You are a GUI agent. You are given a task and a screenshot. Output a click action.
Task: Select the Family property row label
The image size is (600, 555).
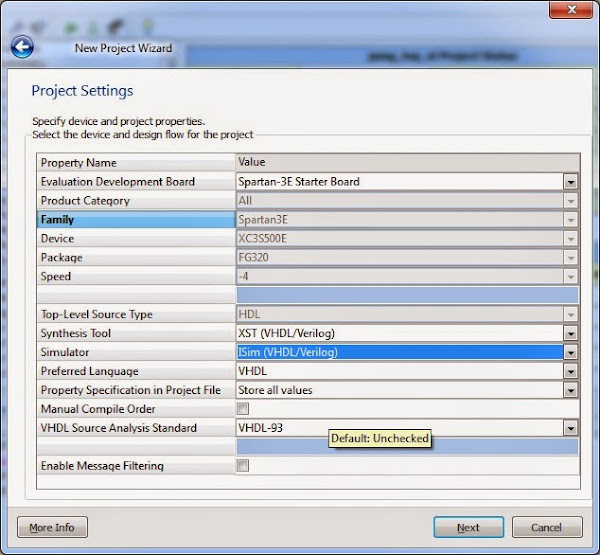(136, 220)
